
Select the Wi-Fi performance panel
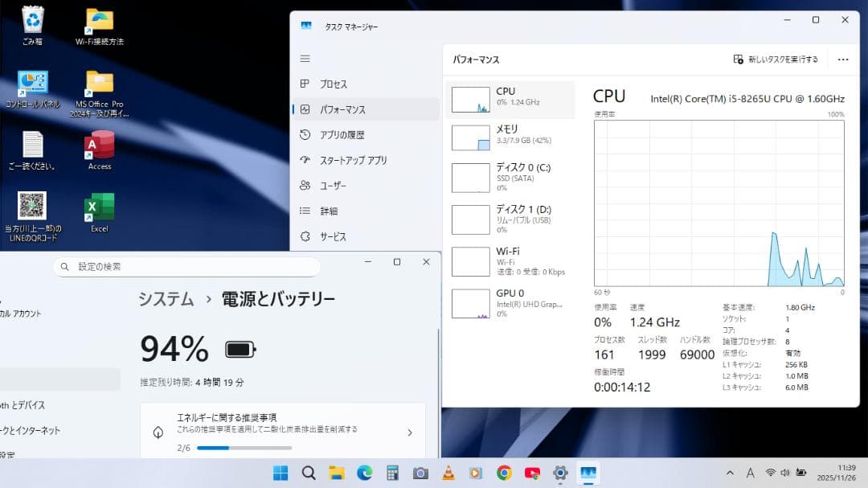click(x=510, y=261)
